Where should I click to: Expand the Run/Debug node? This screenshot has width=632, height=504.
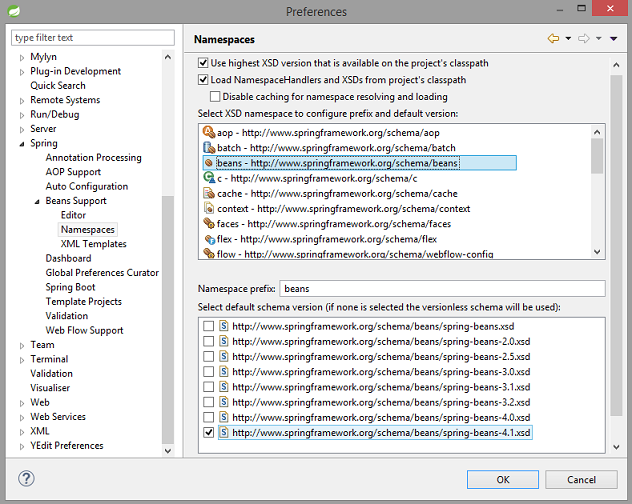coord(22,115)
